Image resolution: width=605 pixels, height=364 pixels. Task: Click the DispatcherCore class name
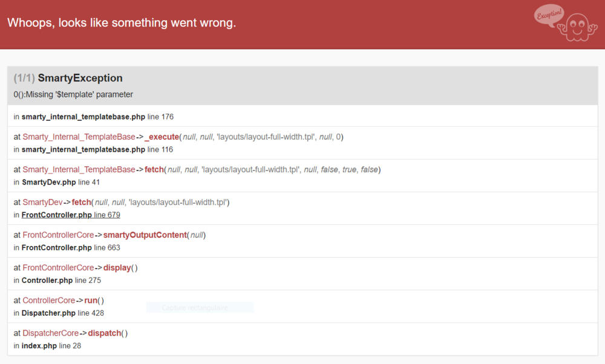50,333
